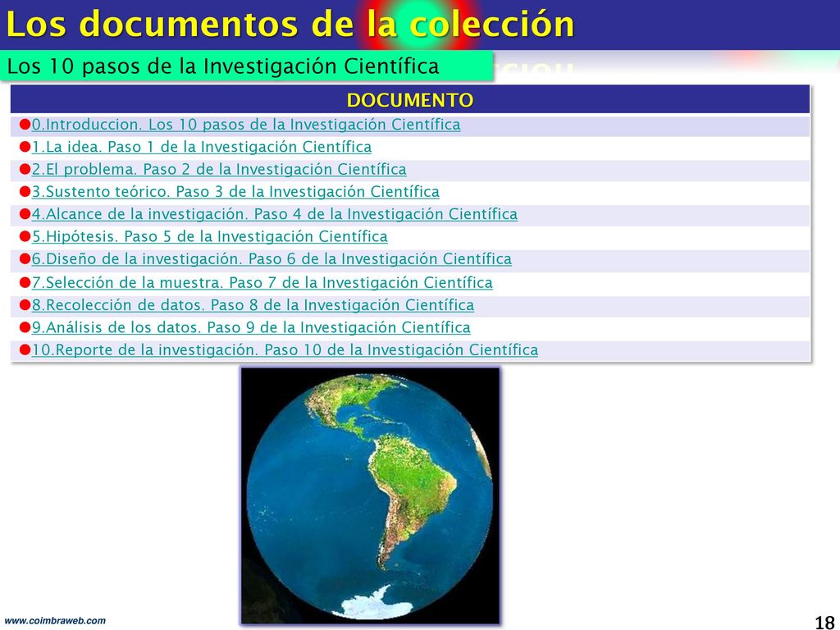Click red bullet beside '10.Reporte de la investigación'

coord(25,349)
